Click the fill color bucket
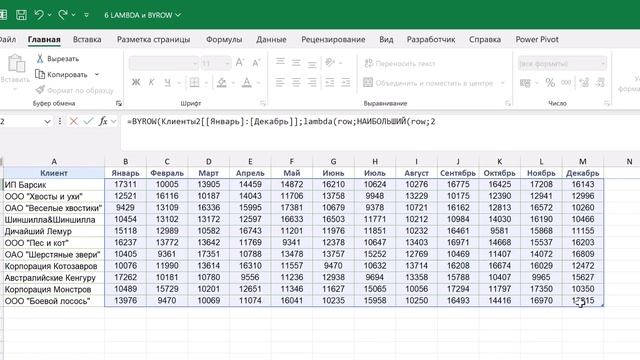640x360 pixels. coord(222,82)
